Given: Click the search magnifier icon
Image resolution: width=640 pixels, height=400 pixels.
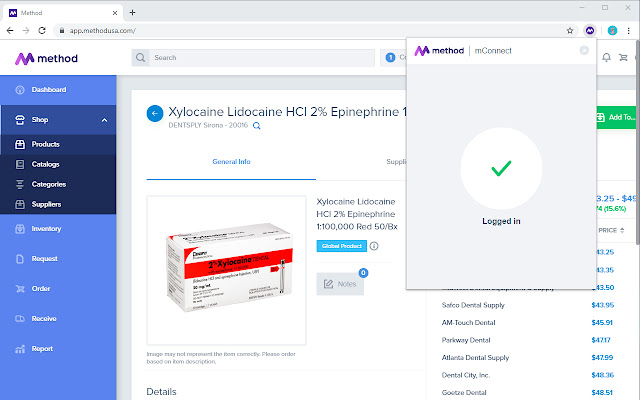Looking at the screenshot, I should click(140, 58).
